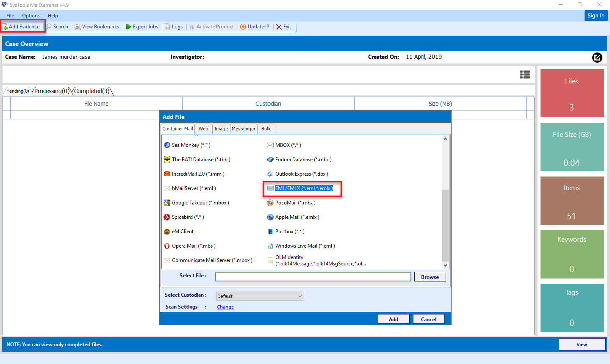610x364 pixels.
Task: Click the 'Apple Mail (*.emlx )' text
Action: pyautogui.click(x=297, y=217)
